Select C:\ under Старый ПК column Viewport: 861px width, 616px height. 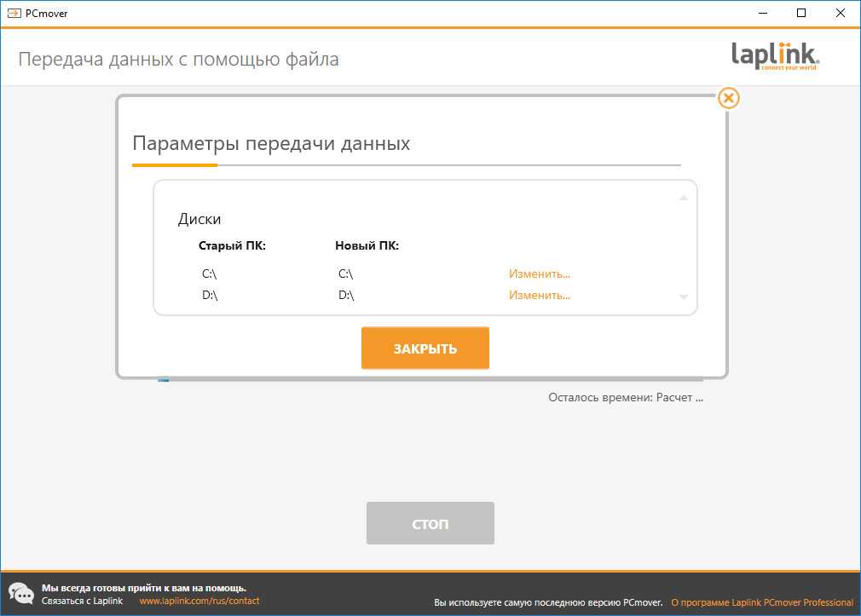coord(211,274)
